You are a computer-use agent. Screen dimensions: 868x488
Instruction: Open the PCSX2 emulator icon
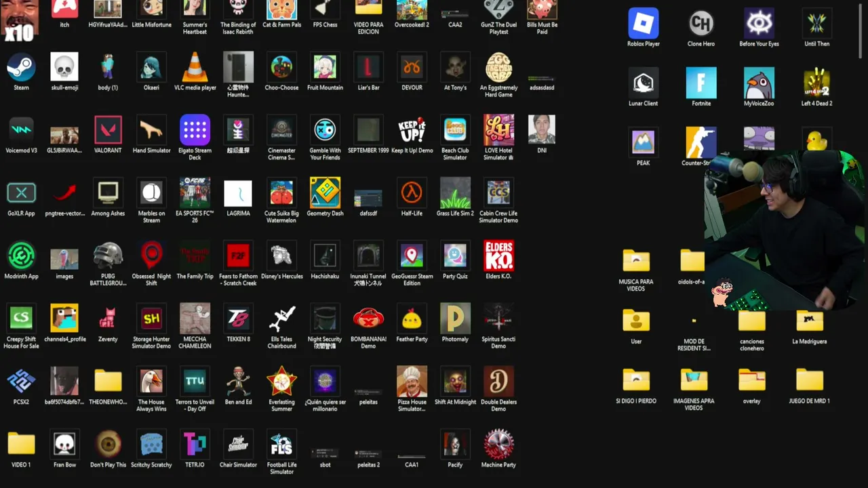tap(21, 382)
